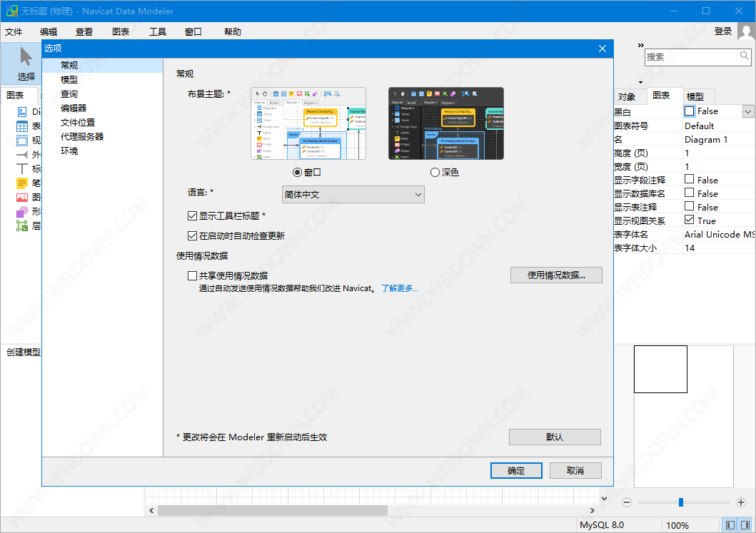Click the small arrow below overflow chevron
Screen dimensions: 756x533
(641, 82)
